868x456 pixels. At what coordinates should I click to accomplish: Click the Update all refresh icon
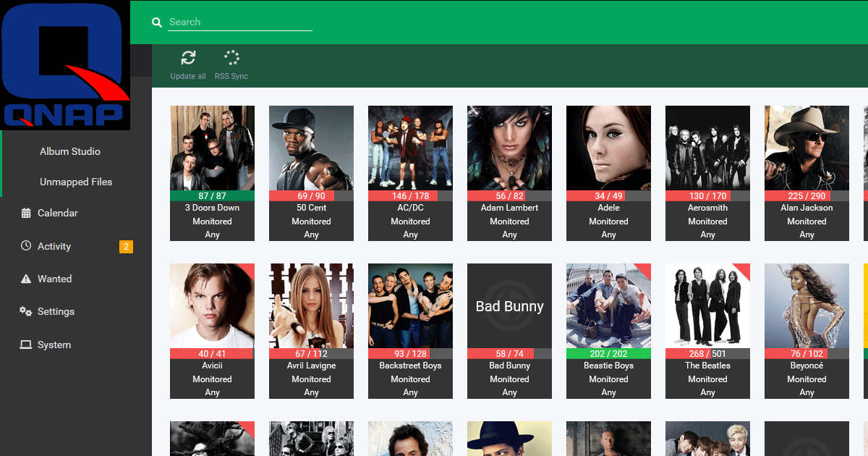coord(188,59)
